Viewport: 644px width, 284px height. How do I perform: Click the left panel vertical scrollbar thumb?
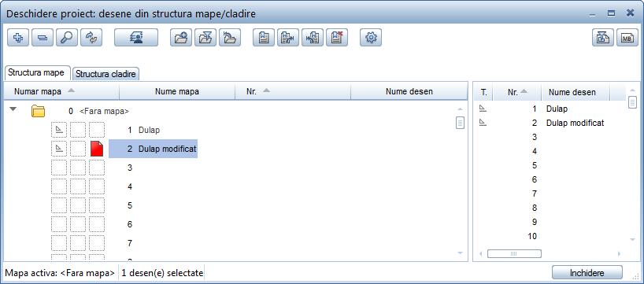[x=460, y=122]
